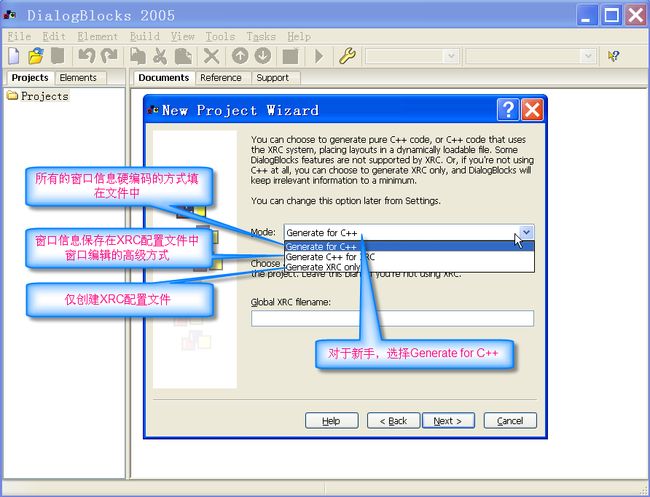Close the New Project Wizard dialog

point(532,110)
